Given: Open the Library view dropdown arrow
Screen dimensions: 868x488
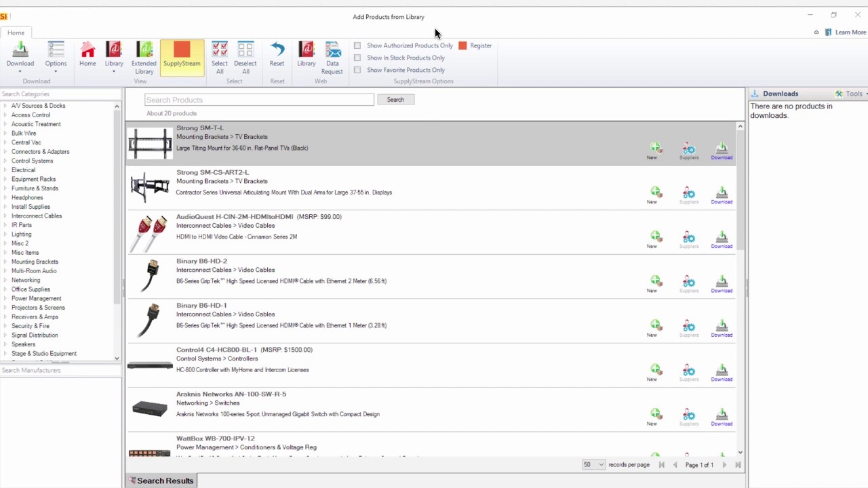Looking at the screenshot, I should click(x=114, y=72).
